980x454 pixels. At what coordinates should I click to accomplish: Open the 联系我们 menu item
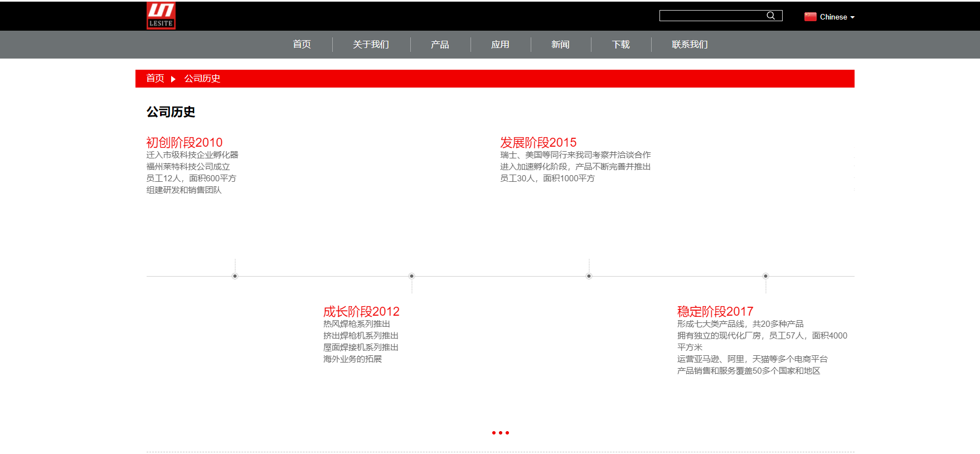[690, 45]
